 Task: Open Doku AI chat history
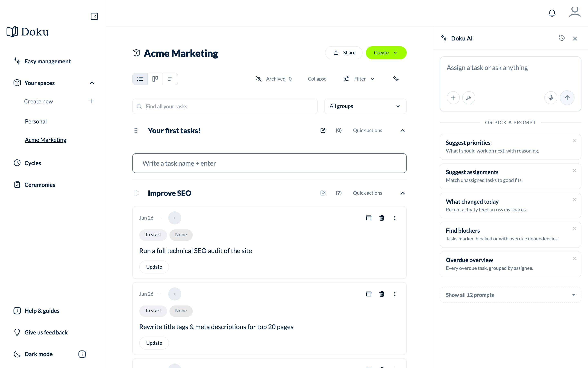pos(562,38)
